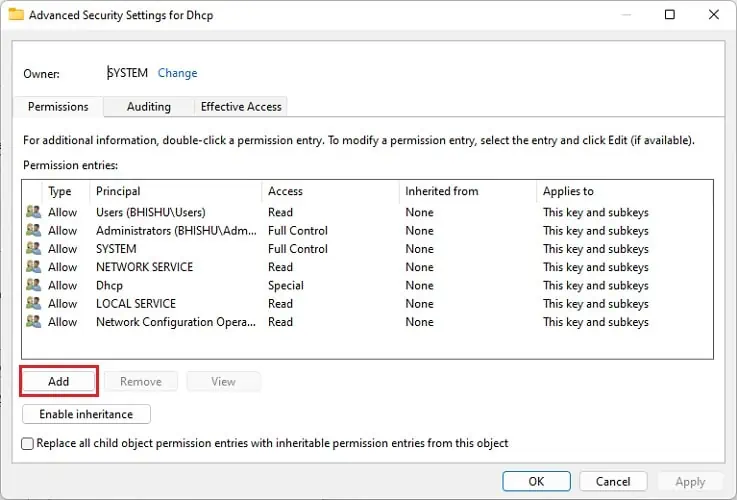Click the group icon in the NETWORK SERVICE row
Image resolution: width=737 pixels, height=500 pixels.
(x=33, y=267)
